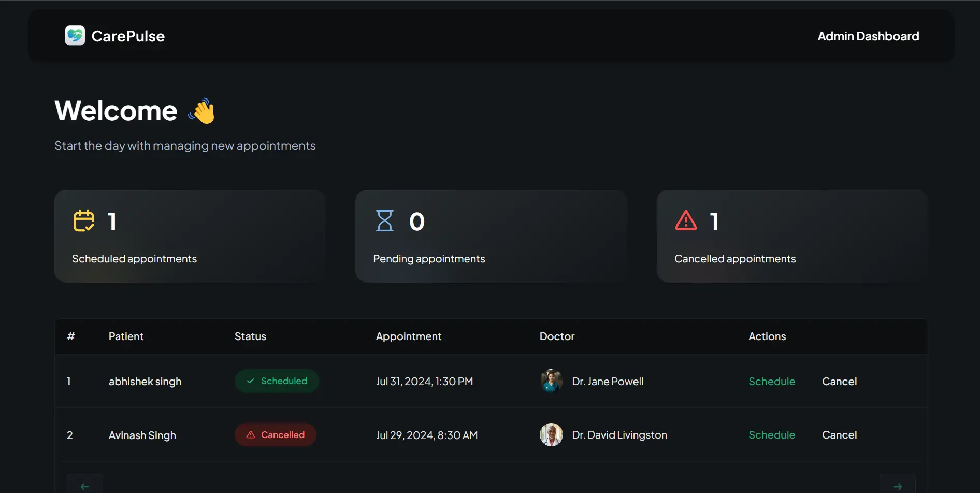Schedule Avinash Singh's appointment

point(771,435)
